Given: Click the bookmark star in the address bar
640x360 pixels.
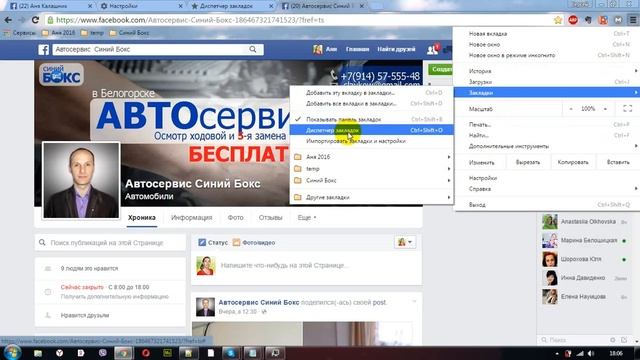Looking at the screenshot, I should pos(558,20).
